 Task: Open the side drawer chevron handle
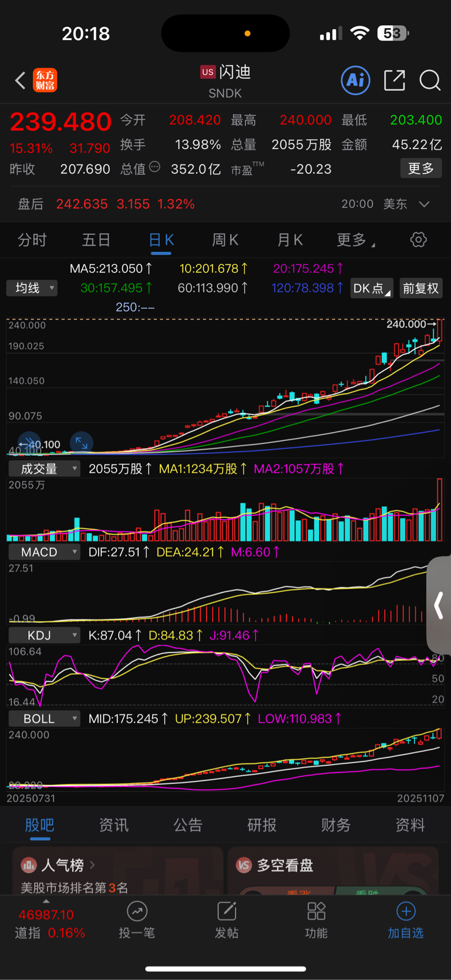pos(439,605)
